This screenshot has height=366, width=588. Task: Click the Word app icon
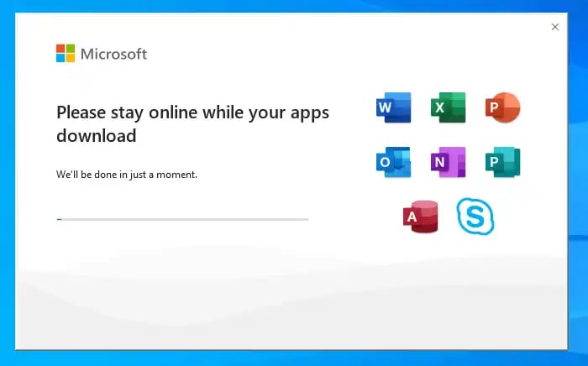click(x=393, y=107)
